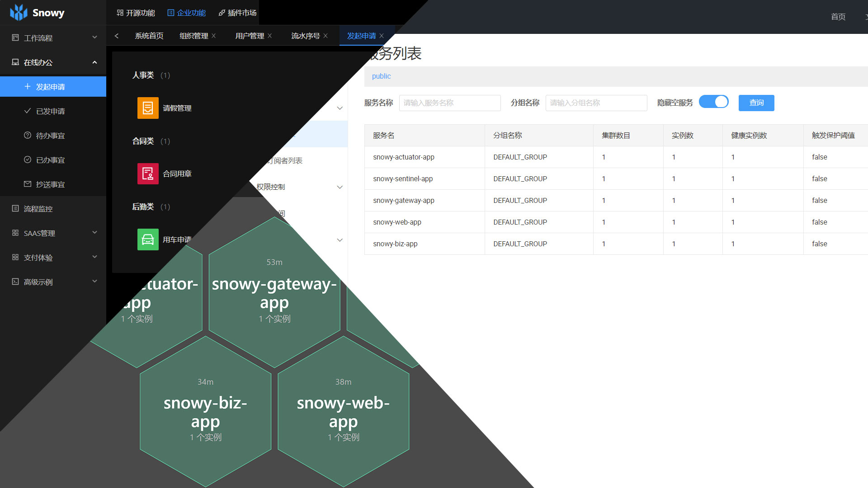Image resolution: width=868 pixels, height=488 pixels.
Task: Click the 开源功能 grid icon
Action: 120,13
